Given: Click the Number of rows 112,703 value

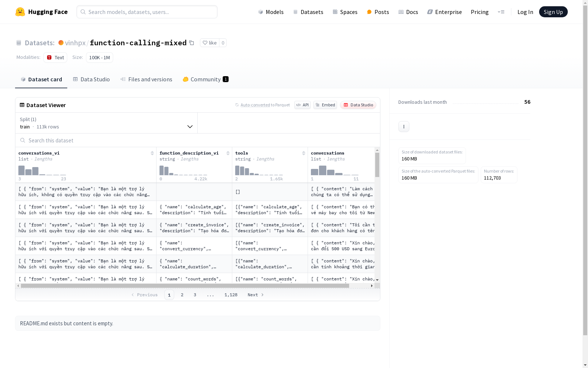Looking at the screenshot, I should (x=492, y=178).
